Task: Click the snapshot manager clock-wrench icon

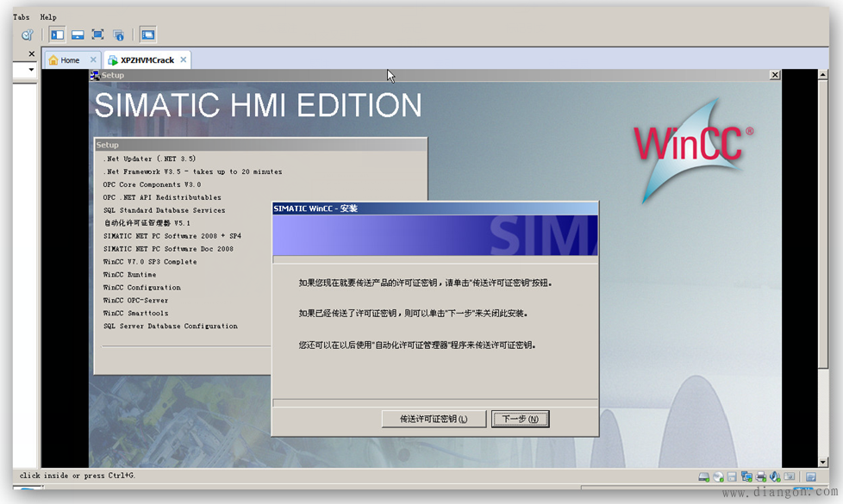Action: (x=27, y=34)
